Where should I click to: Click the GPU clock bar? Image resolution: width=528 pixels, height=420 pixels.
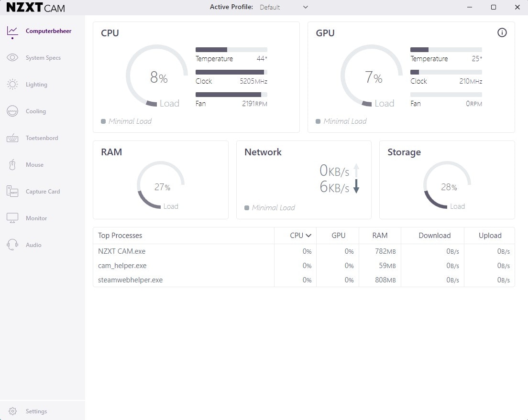tap(446, 72)
